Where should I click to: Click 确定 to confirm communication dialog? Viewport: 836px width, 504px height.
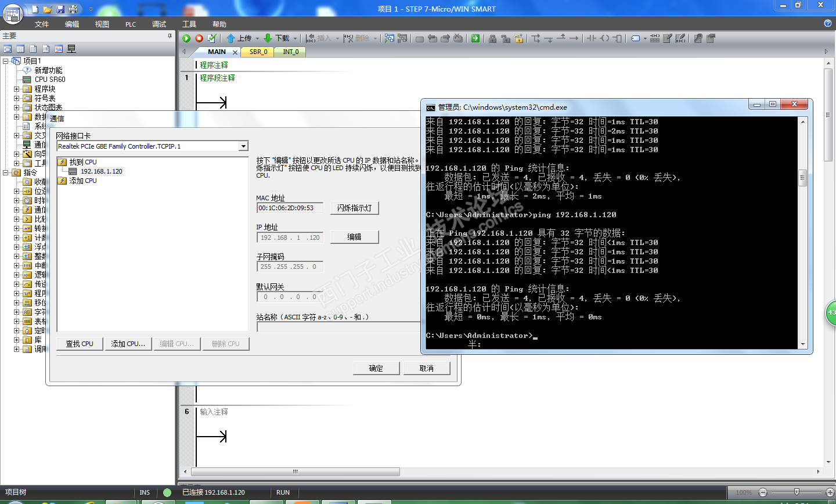click(x=376, y=368)
